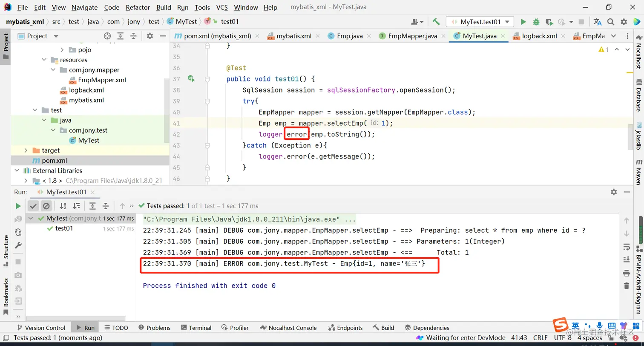Screen dimensions: 644x346
Task: Toggle the jclasslib side tool window
Action: [639, 135]
